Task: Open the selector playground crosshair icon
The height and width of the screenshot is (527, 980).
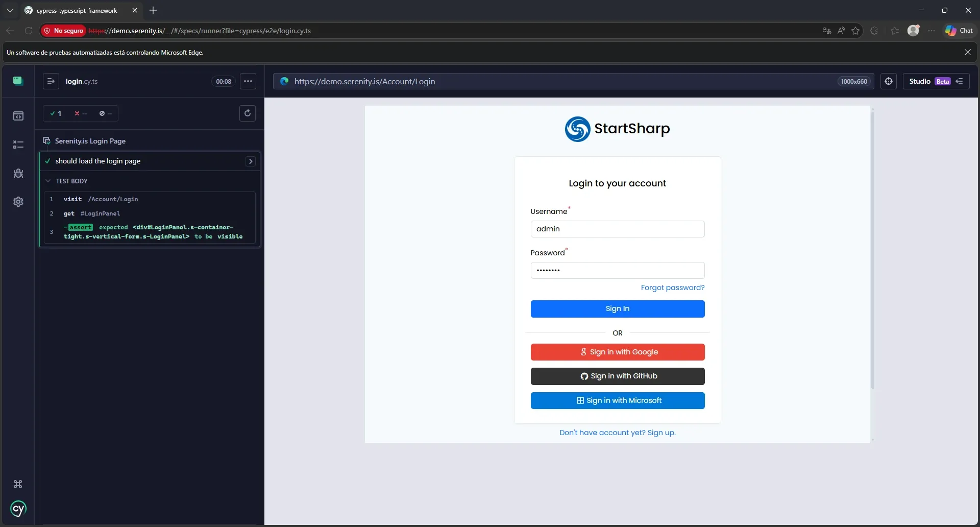Action: [889, 81]
